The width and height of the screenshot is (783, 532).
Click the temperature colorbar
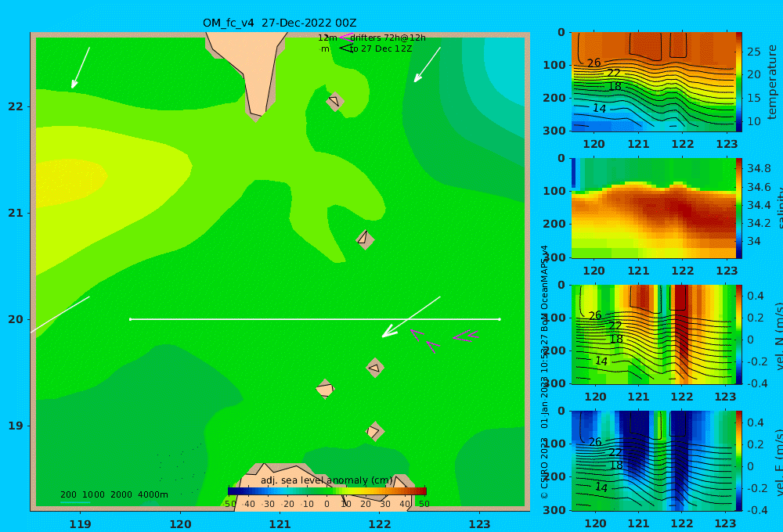739,82
